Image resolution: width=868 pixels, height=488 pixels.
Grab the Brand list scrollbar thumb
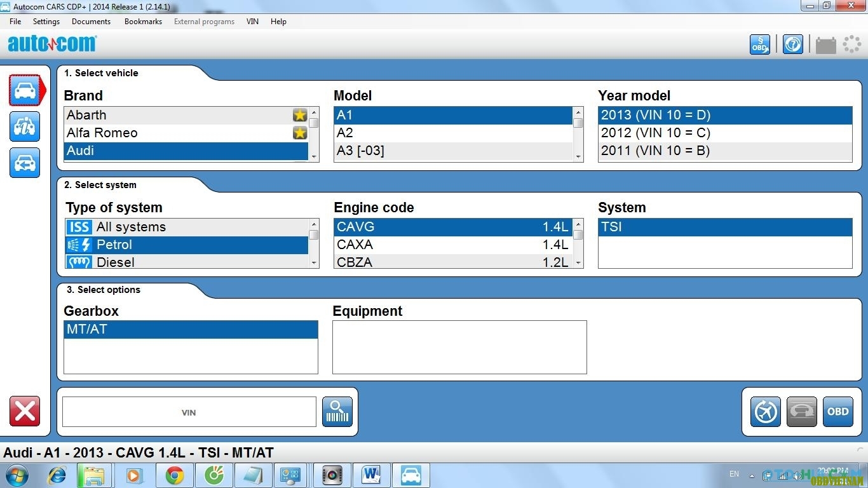click(x=314, y=123)
